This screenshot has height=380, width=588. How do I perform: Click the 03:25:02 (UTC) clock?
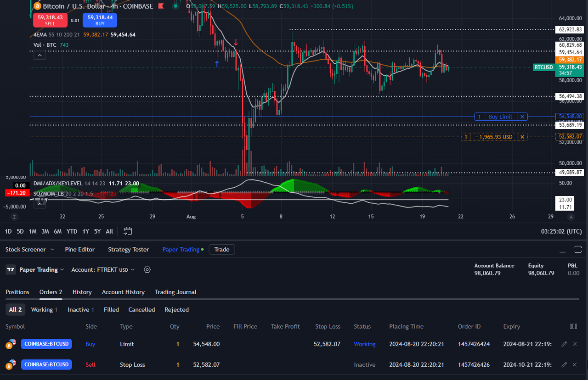tap(561, 231)
